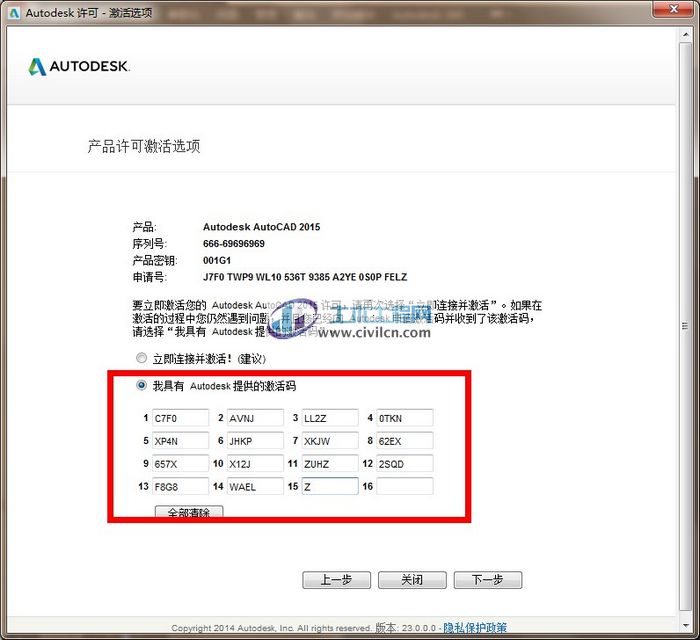Click the serial number 666-69696969
Image resolution: width=700 pixels, height=640 pixels.
234,244
